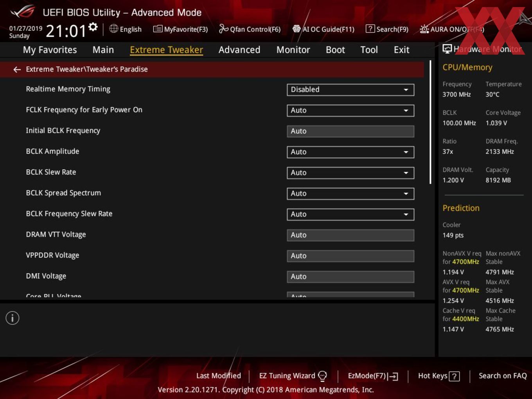This screenshot has height=399, width=532.
Task: Click the info circle icon
Action: 13,318
